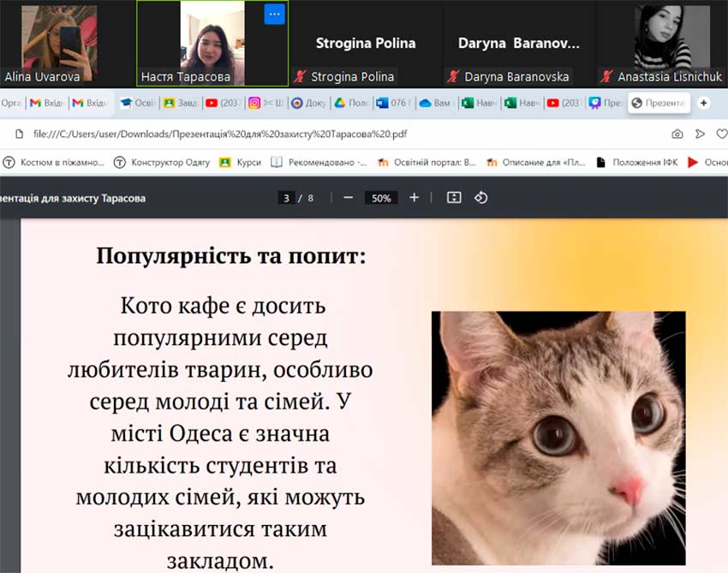Click the fit-to-page icon in PDF toolbar
The height and width of the screenshot is (573, 728).
click(x=454, y=198)
